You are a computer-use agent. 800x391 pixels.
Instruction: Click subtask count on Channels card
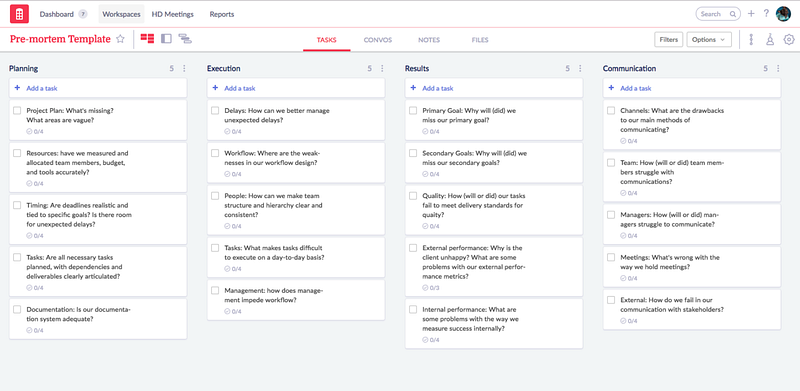[x=629, y=141]
